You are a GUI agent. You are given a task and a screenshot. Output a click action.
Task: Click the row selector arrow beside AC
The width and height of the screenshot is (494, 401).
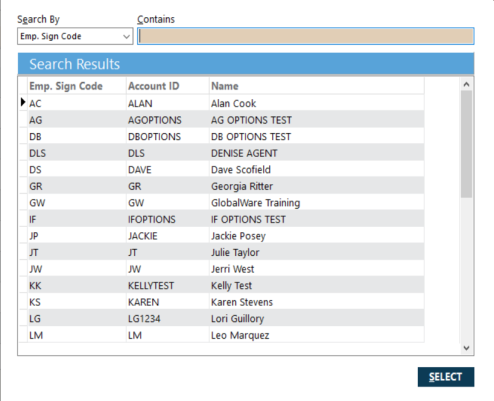coord(23,102)
